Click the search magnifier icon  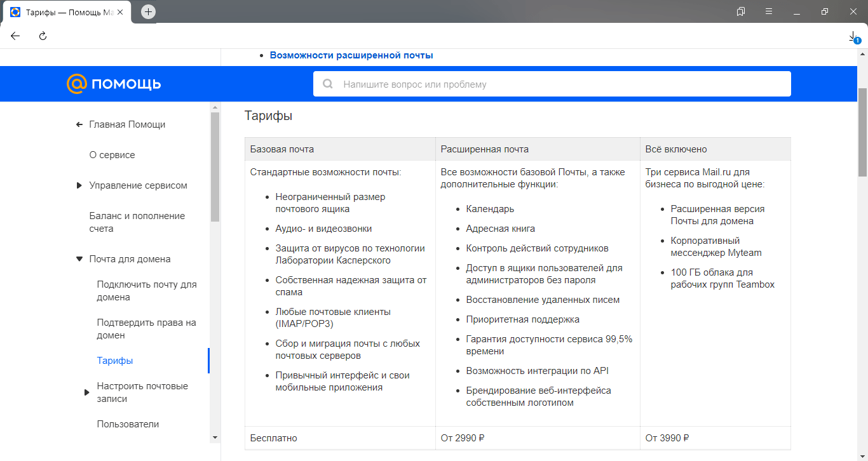point(328,84)
